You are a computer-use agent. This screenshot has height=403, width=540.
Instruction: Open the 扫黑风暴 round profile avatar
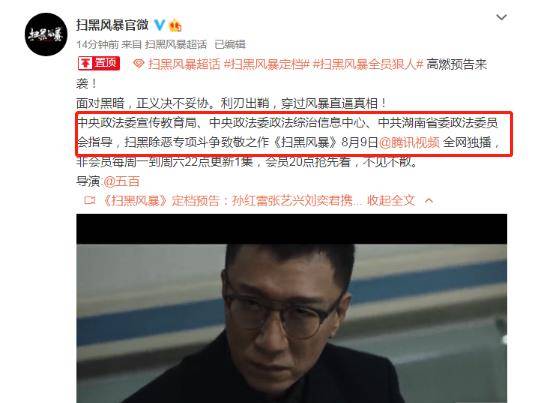(x=46, y=34)
